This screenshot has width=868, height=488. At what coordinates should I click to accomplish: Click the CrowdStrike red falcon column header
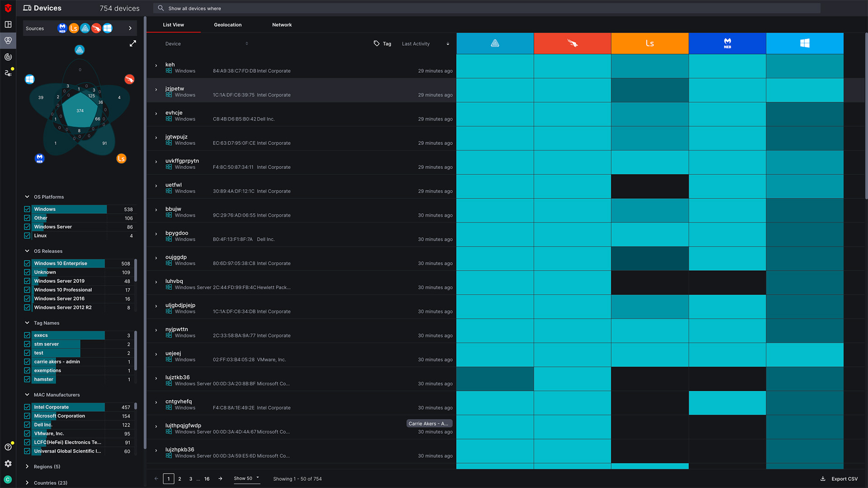click(x=572, y=43)
